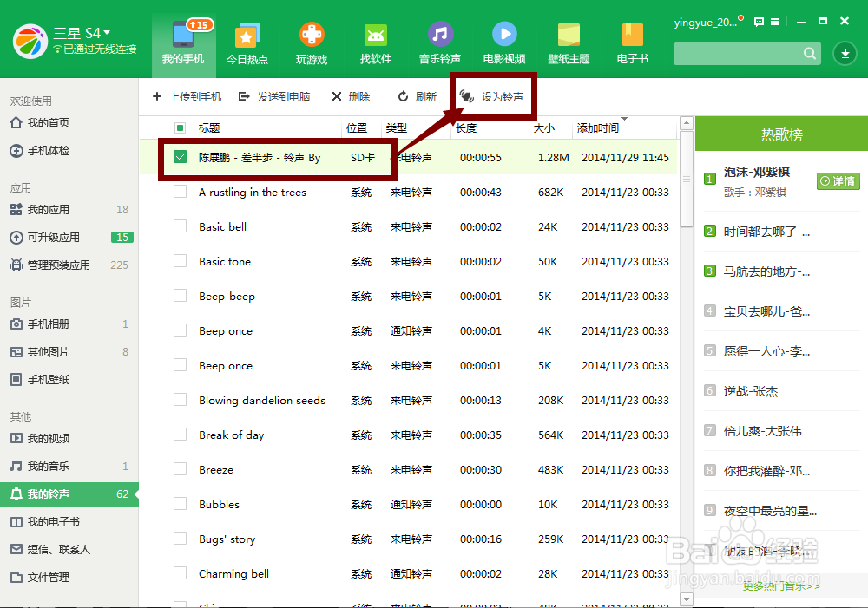This screenshot has height=608, width=868.
Task: Open the 壁纸主题 icon
Action: click(569, 35)
